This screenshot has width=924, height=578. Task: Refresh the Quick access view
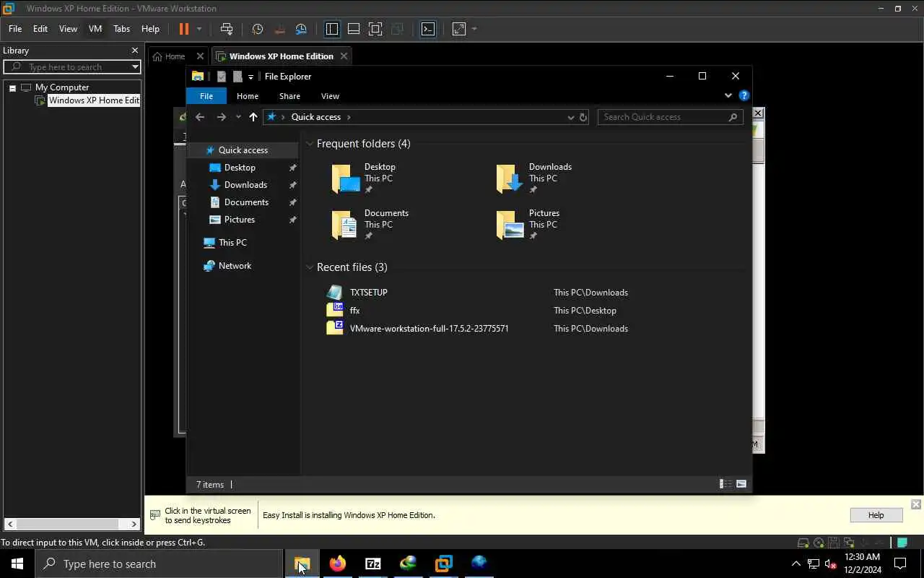click(583, 117)
